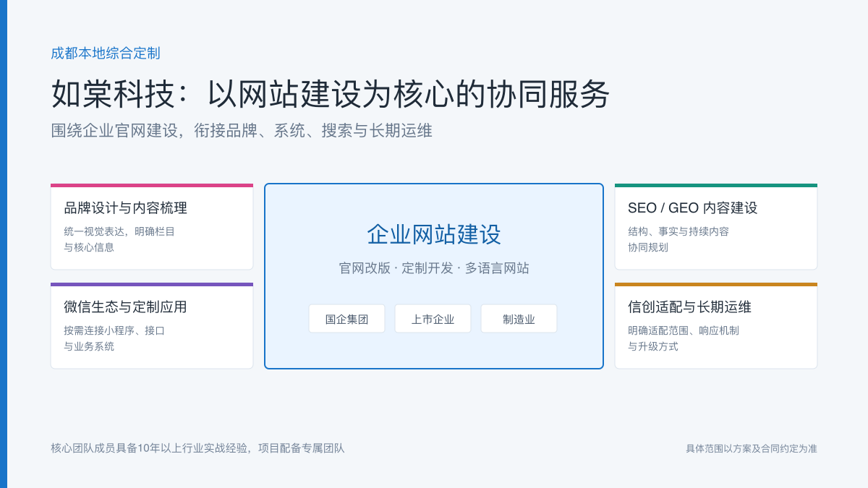Viewport: 868px width, 488px height.
Task: Click the purple accent bar on WeChat card
Action: tap(152, 284)
